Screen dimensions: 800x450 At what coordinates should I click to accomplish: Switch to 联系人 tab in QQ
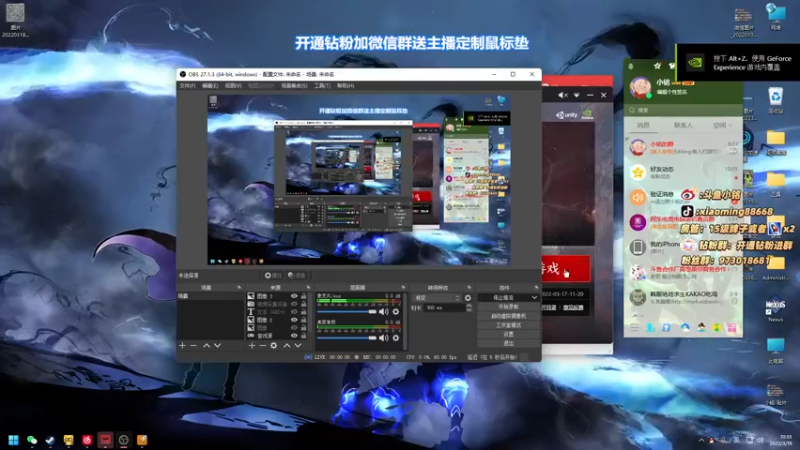[683, 125]
